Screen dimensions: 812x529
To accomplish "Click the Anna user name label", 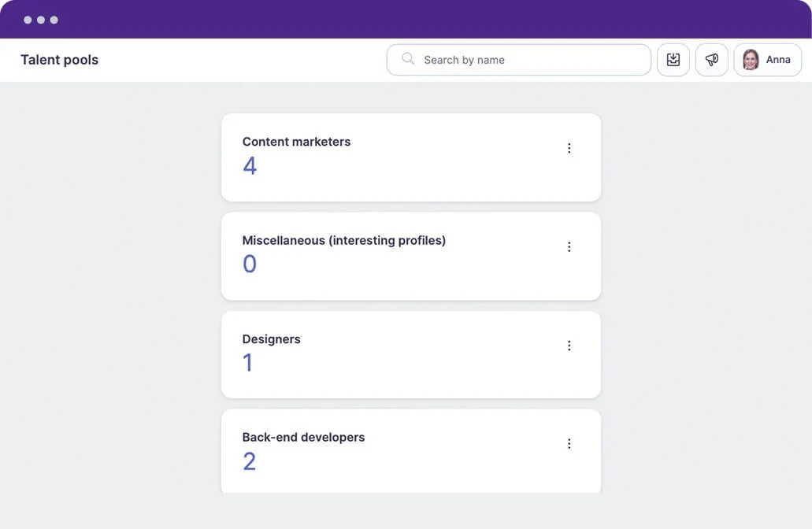I will (778, 60).
